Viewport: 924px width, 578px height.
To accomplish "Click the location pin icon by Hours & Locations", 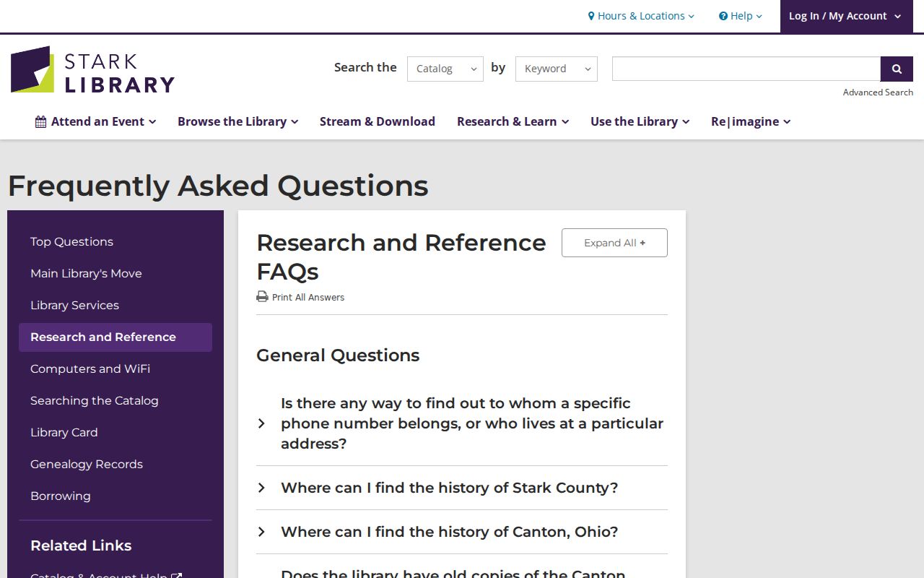I will 591,16.
